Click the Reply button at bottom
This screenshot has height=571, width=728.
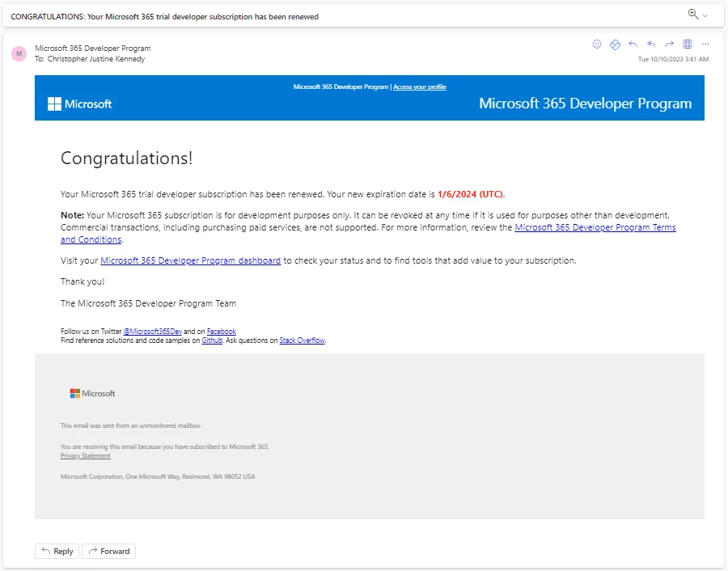pos(57,551)
